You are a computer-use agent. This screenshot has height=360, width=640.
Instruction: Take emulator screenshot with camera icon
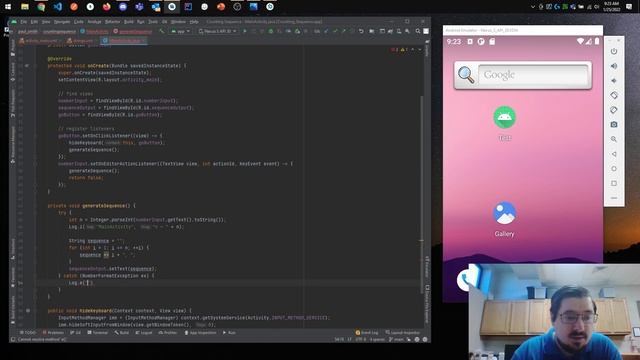613,124
